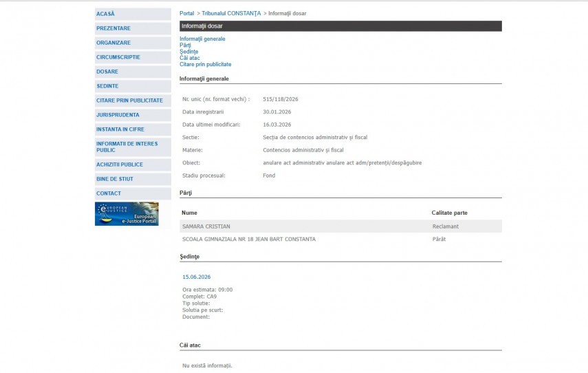This screenshot has width=588, height=373.
Task: Open Tribunalul CONSTANȚA breadcrumb link
Action: (x=231, y=14)
